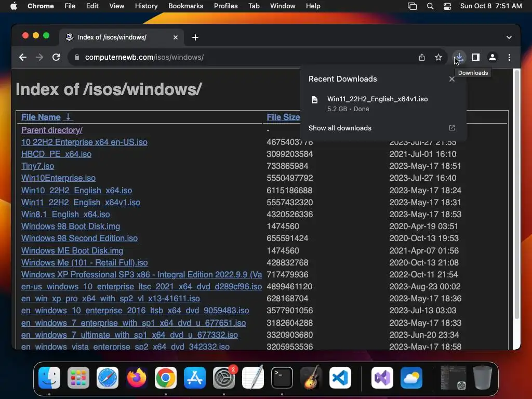
Task: Open the profile avatar icon
Action: (493, 57)
